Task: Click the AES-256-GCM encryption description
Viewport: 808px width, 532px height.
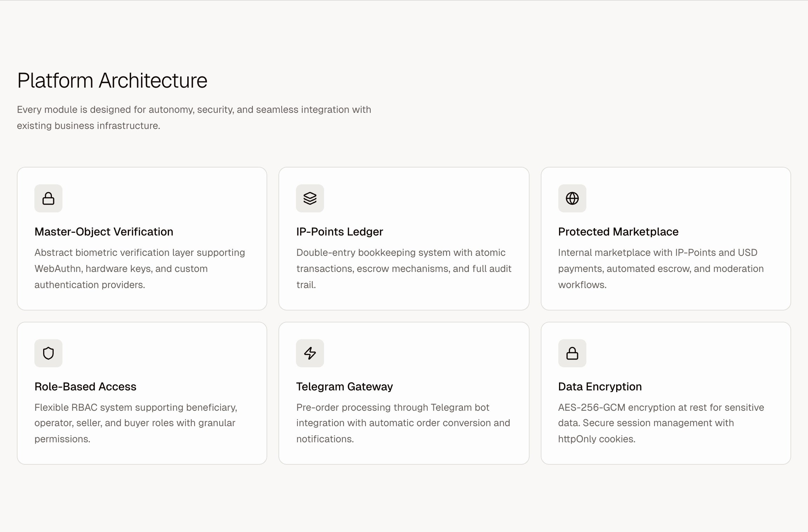Action: coord(661,423)
